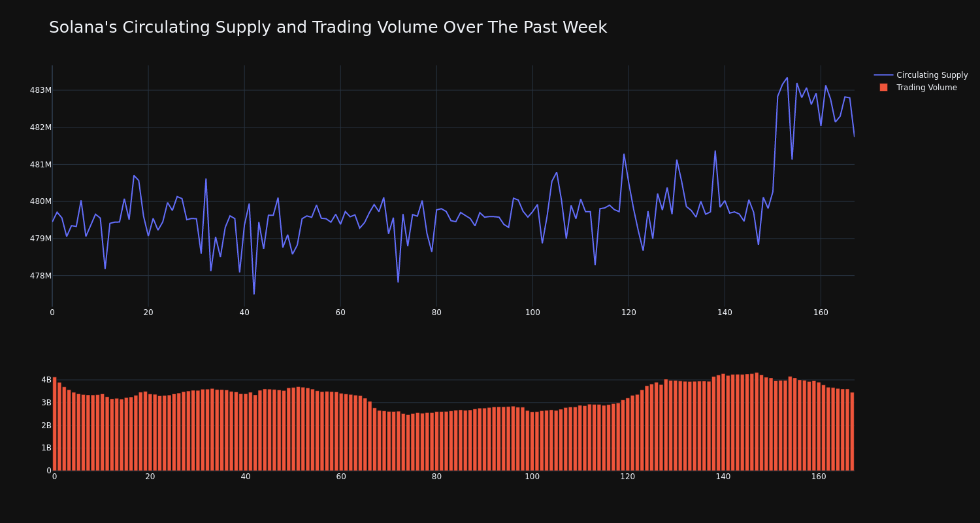The height and width of the screenshot is (523, 980).
Task: Toggle the Circulating Supply legend entry
Action: pos(921,75)
